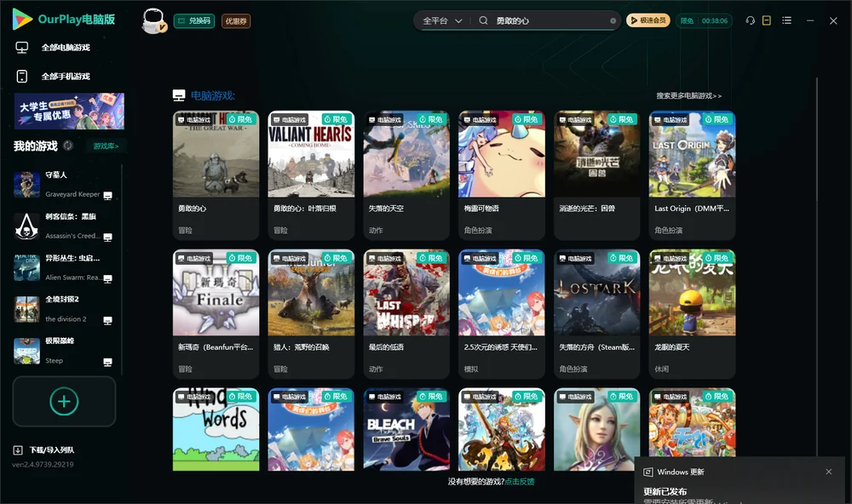This screenshot has height=504, width=852.
Task: Click the 兑换码 redeem code button
Action: pyautogui.click(x=194, y=21)
